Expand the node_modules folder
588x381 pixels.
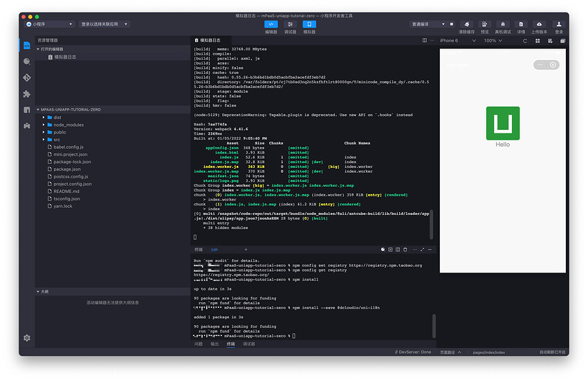click(68, 125)
